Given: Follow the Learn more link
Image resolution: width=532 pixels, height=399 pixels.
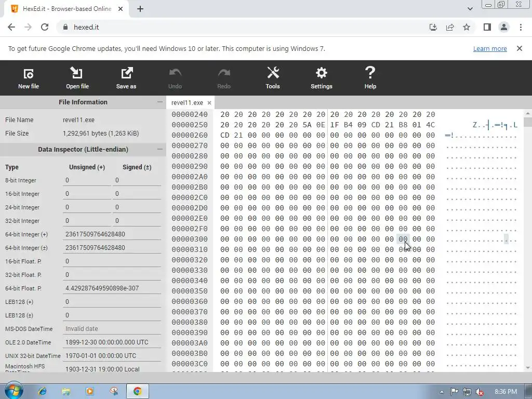Looking at the screenshot, I should click(x=490, y=48).
